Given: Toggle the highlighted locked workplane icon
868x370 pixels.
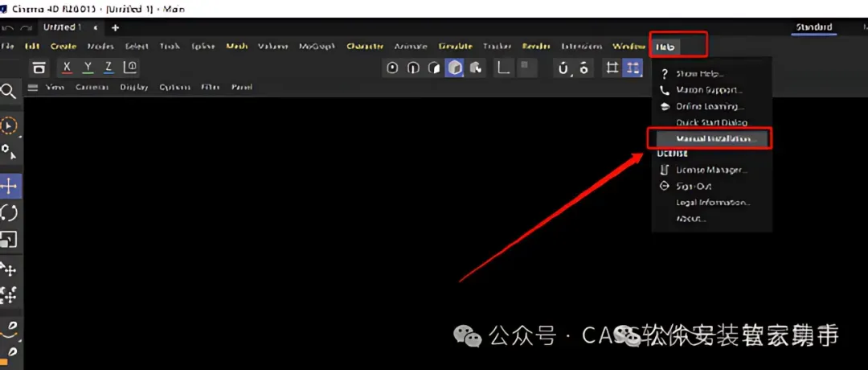Looking at the screenshot, I should tap(633, 68).
